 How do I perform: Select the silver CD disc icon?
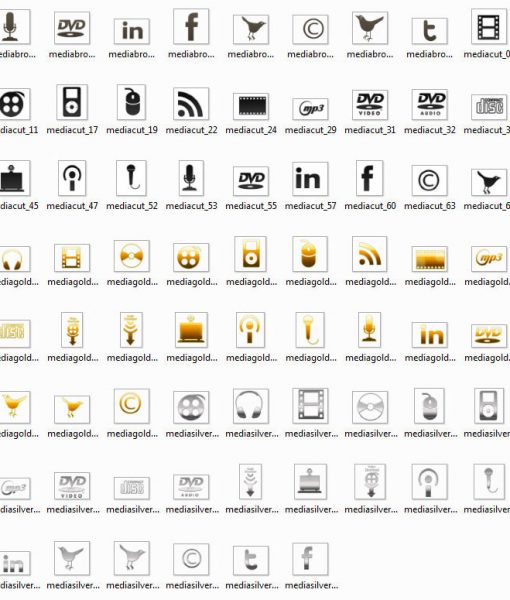(x=370, y=407)
